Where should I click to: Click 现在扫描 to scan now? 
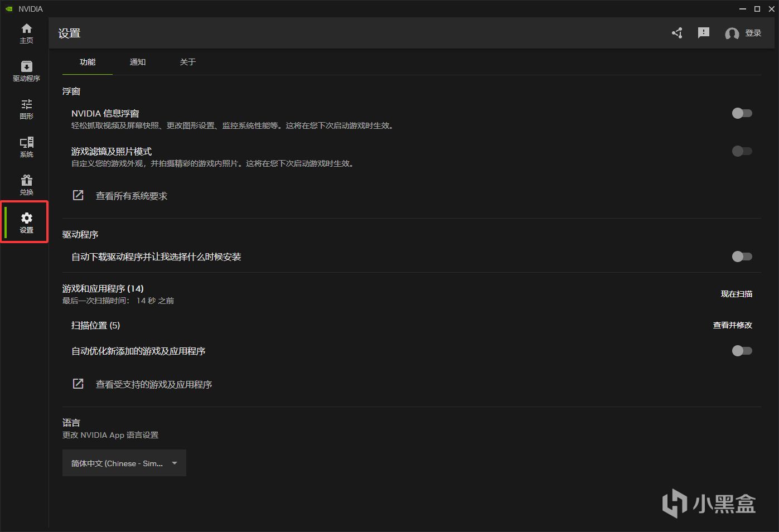click(737, 294)
